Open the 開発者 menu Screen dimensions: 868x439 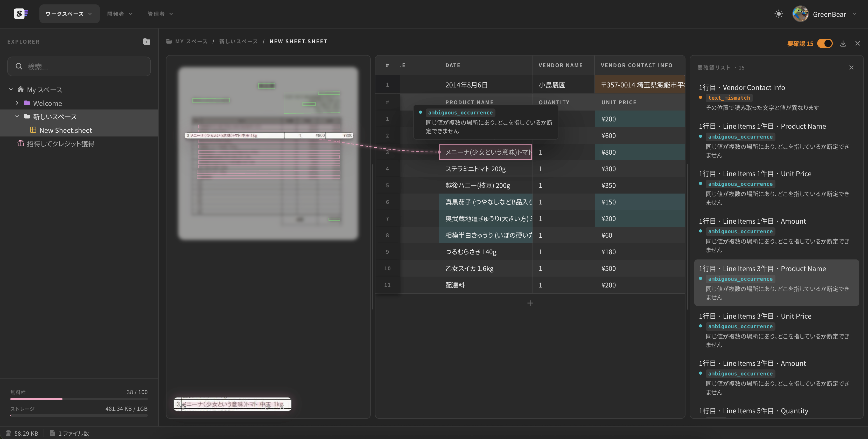click(120, 14)
